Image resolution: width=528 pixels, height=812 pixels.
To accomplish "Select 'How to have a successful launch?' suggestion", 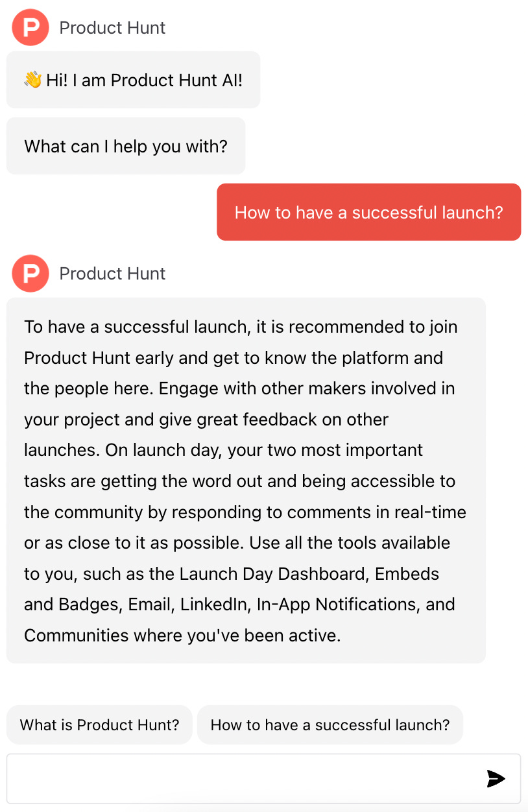I will point(330,724).
